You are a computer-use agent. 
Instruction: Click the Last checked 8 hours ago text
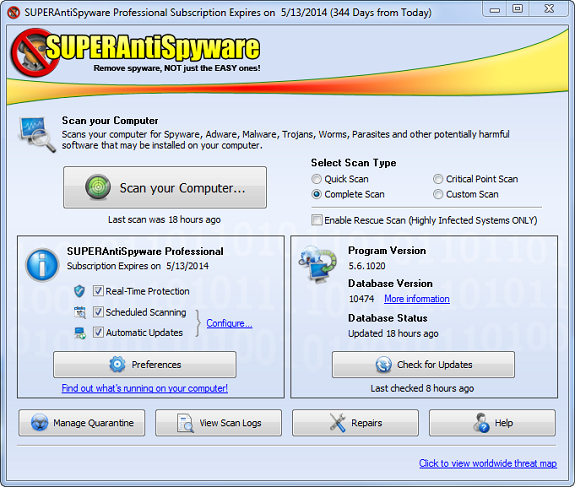tap(422, 388)
